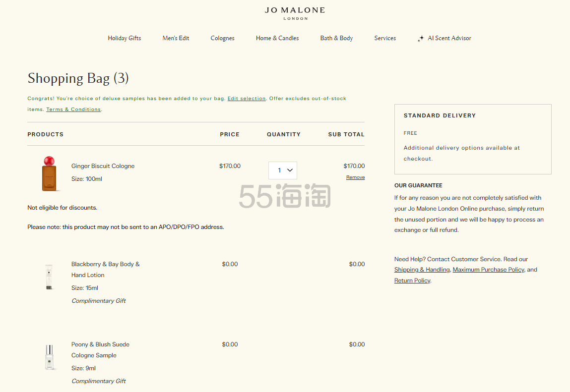570x392 pixels.
Task: Open the Shipping & Handling link
Action: 422,270
